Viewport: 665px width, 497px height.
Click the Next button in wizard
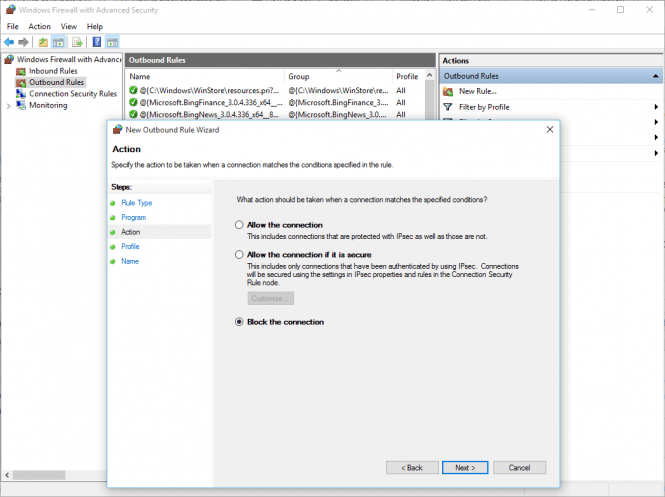[x=464, y=467]
